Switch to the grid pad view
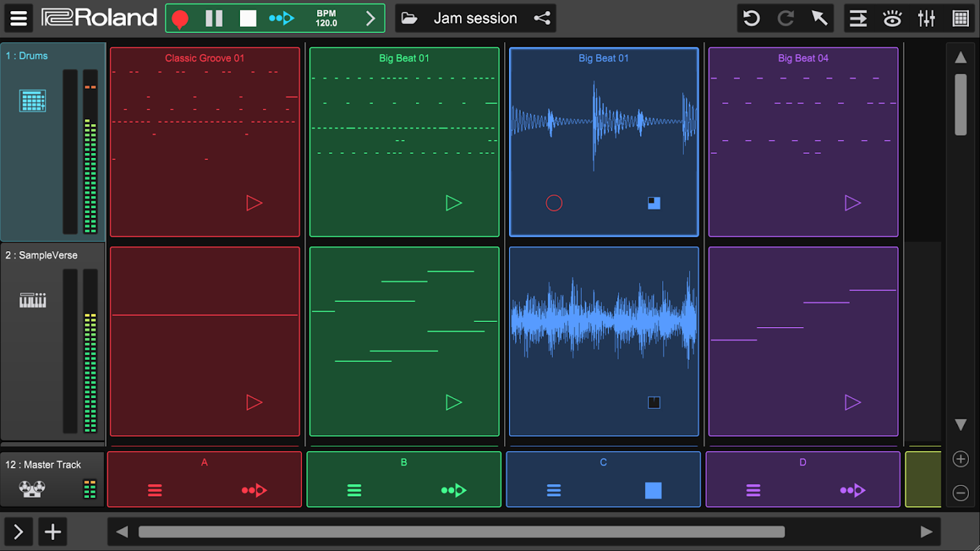 (x=961, y=19)
